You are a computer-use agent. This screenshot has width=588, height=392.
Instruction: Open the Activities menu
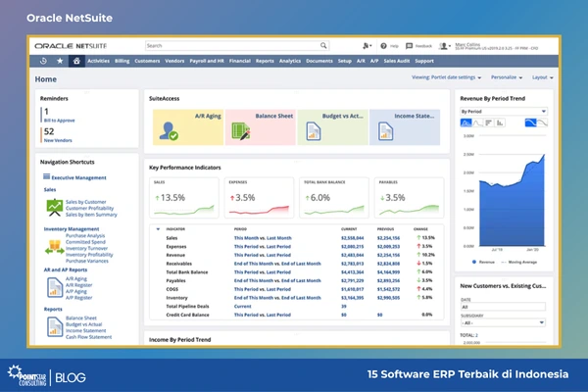coord(98,61)
